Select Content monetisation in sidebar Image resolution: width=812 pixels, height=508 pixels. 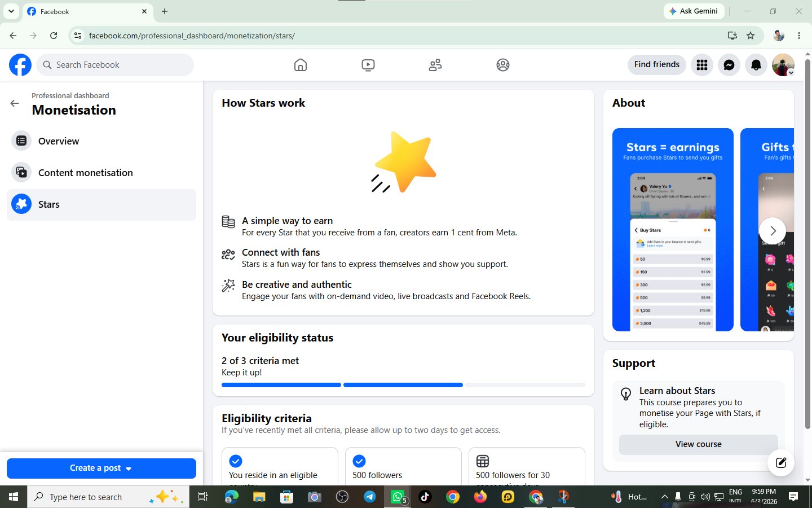pyautogui.click(x=101, y=173)
